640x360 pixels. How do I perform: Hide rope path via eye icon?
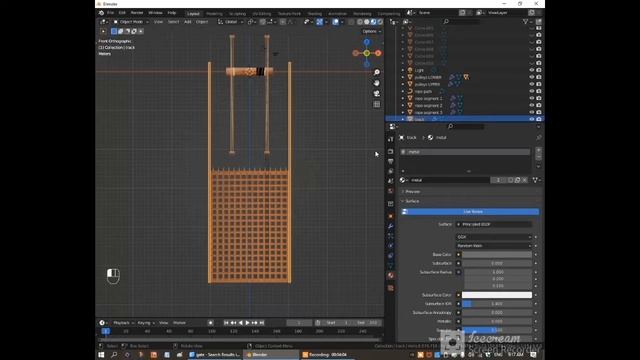pyautogui.click(x=531, y=91)
